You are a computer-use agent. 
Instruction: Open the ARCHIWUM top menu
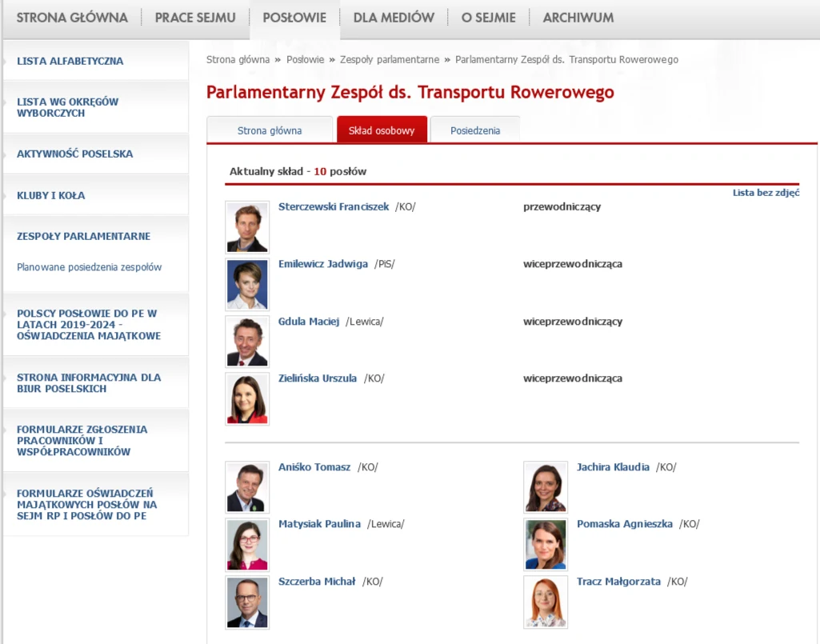point(578,18)
